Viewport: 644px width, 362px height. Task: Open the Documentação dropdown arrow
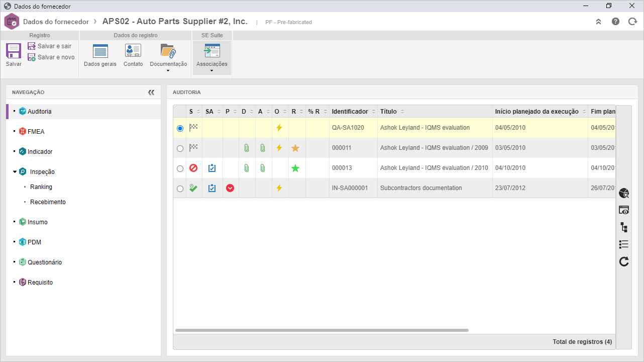(168, 71)
